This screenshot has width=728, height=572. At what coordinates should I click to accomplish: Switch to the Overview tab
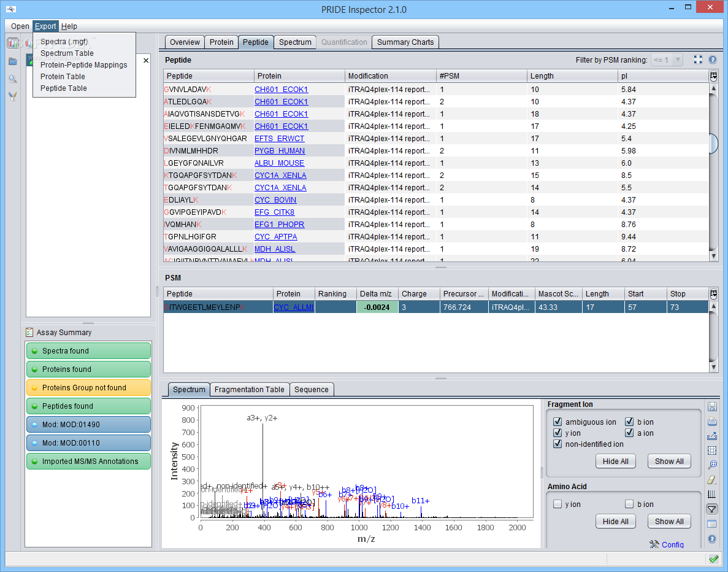185,42
